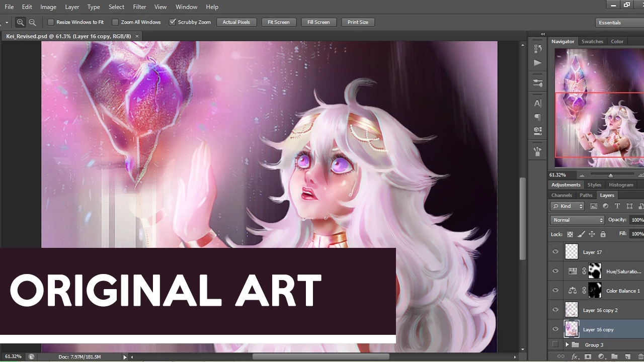The height and width of the screenshot is (362, 644).
Task: Show Group 3 via its visibility box
Action: coord(555,345)
